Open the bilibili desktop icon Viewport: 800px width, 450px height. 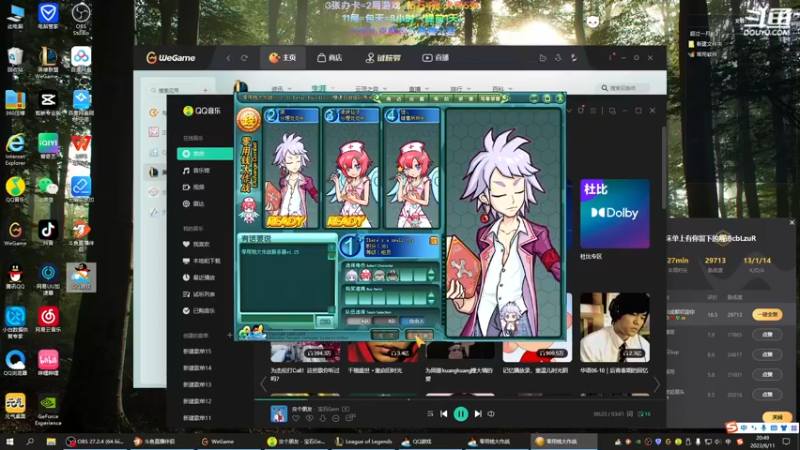pyautogui.click(x=48, y=363)
